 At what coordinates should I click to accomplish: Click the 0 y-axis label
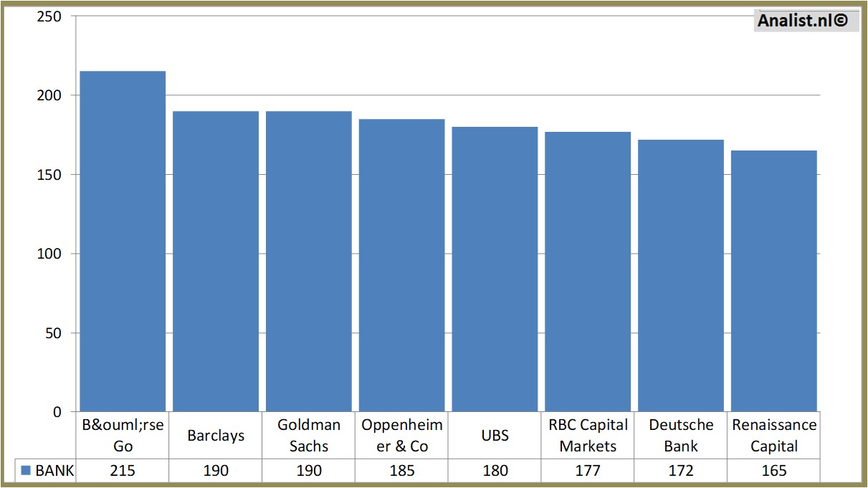(58, 412)
